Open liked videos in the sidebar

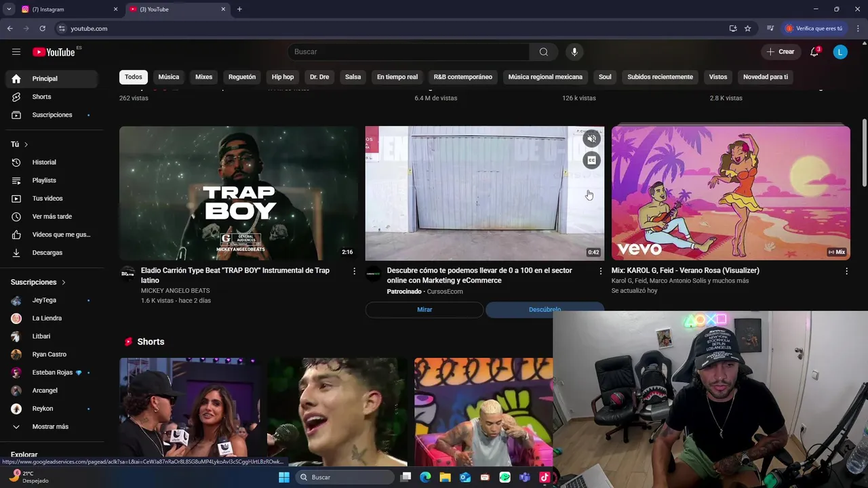52,235
